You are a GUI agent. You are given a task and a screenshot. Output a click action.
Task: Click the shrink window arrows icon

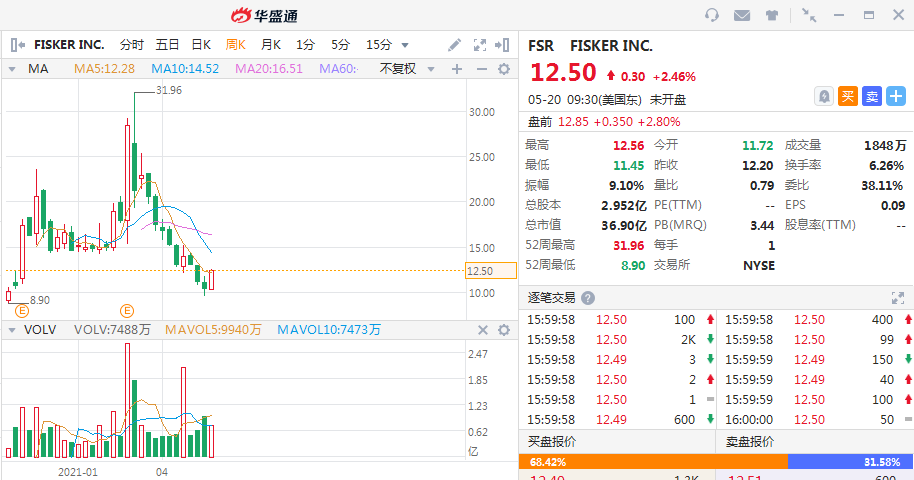coord(809,15)
